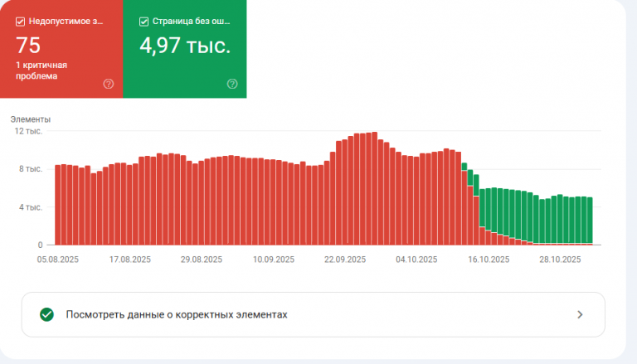This screenshot has width=637, height=364.
Task: Click the "8 тыс." axis label
Action: [x=31, y=169]
